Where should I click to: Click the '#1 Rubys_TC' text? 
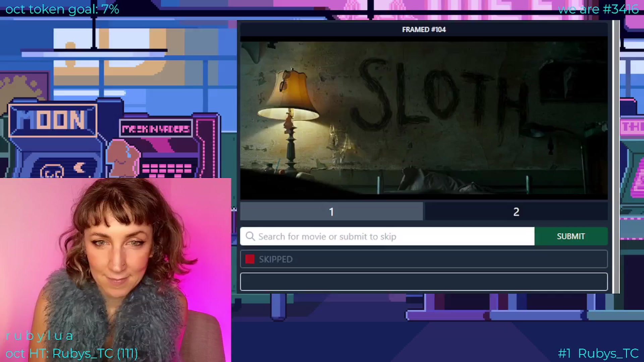[598, 353]
